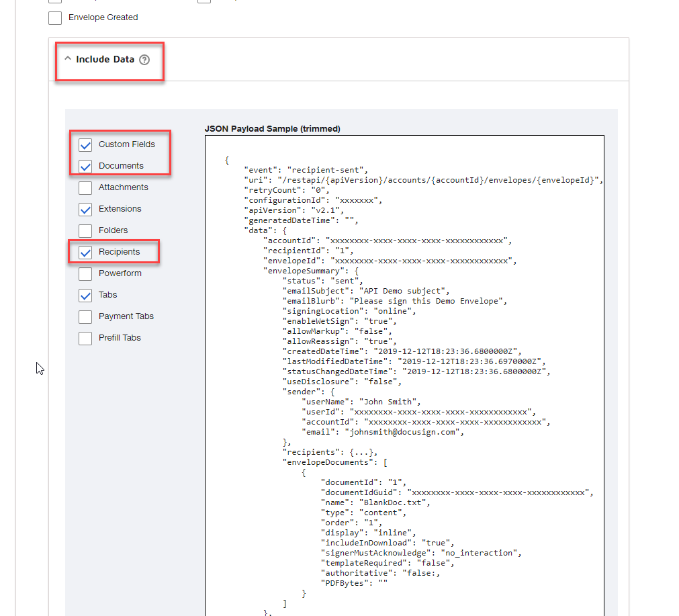Collapse the Include Data section chevron
679x616 pixels.
click(67, 59)
